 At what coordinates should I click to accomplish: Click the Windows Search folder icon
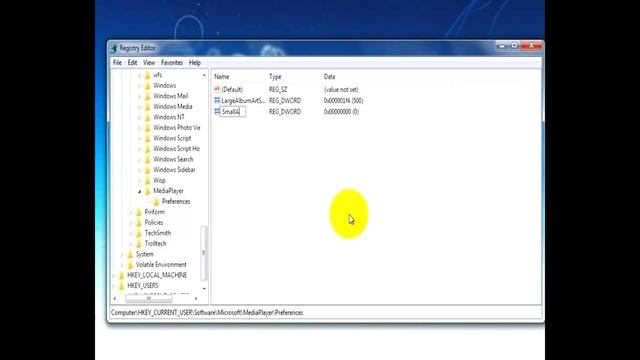tap(148, 160)
